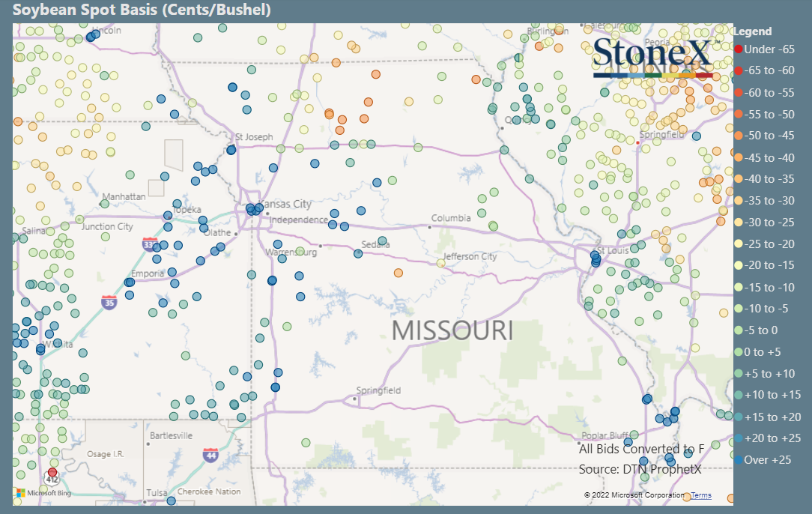Select the '-55 to -50' legend entry
This screenshot has width=812, height=514.
click(x=764, y=114)
